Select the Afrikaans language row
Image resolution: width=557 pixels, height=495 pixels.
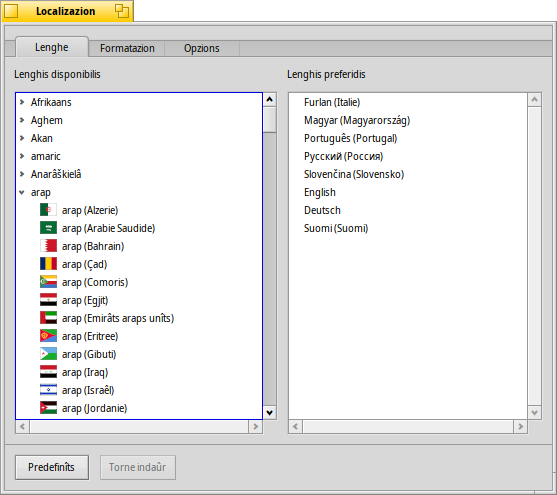pos(139,102)
